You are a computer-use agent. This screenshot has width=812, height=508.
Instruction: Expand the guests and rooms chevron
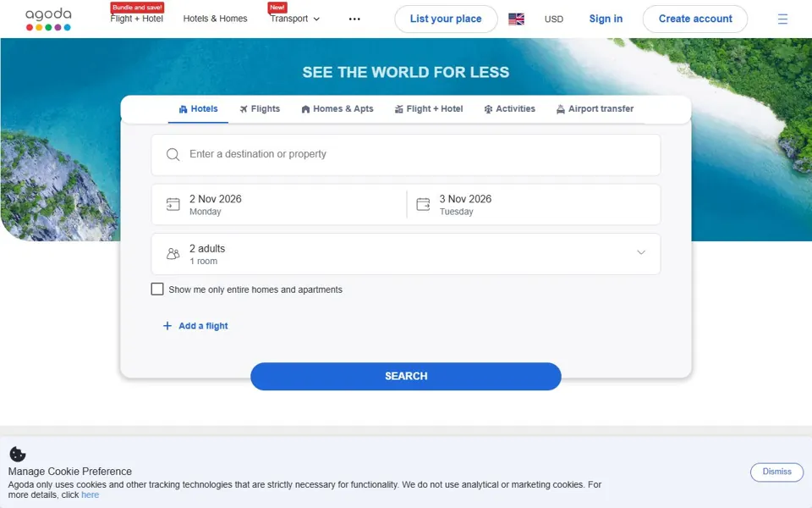click(x=641, y=252)
